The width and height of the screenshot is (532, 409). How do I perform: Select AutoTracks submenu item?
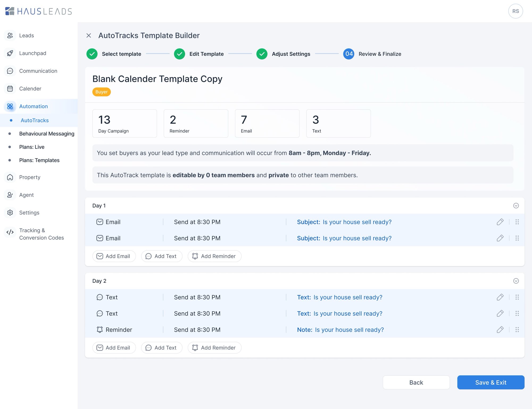click(35, 120)
